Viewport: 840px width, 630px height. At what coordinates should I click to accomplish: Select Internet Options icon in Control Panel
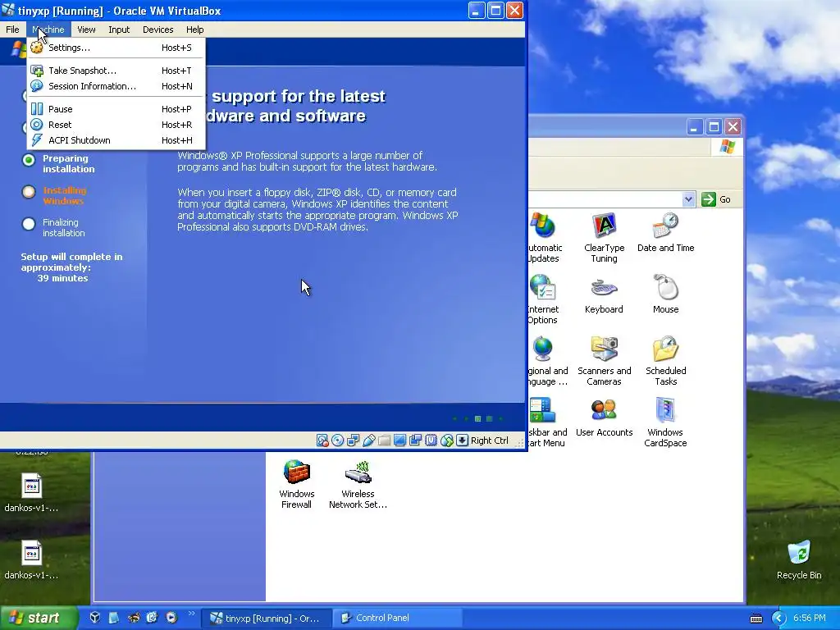543,299
